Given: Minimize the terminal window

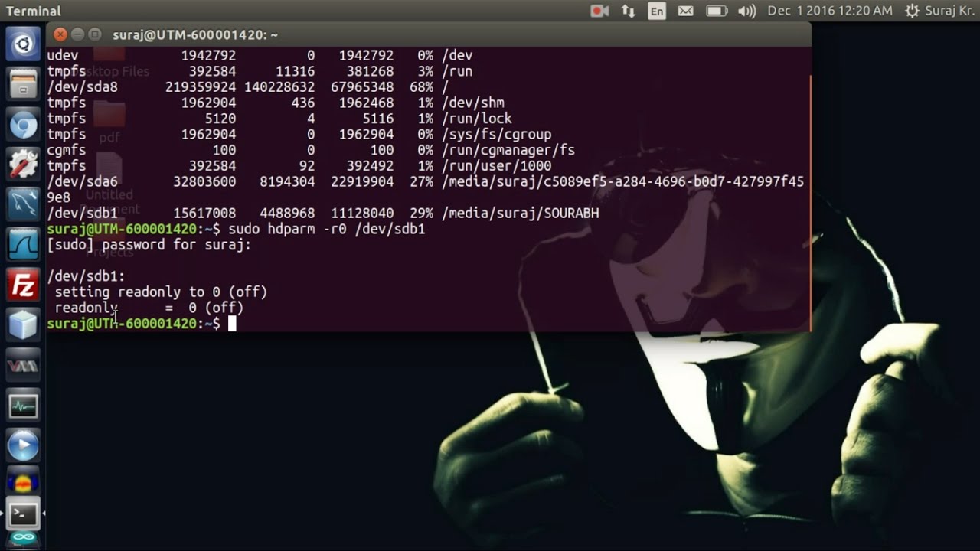Looking at the screenshot, I should click(77, 34).
